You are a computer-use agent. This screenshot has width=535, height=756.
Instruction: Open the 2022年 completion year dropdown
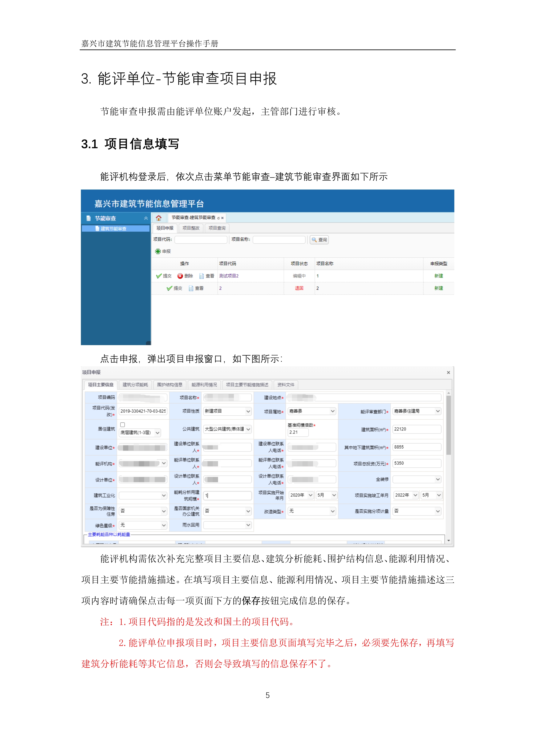point(406,495)
